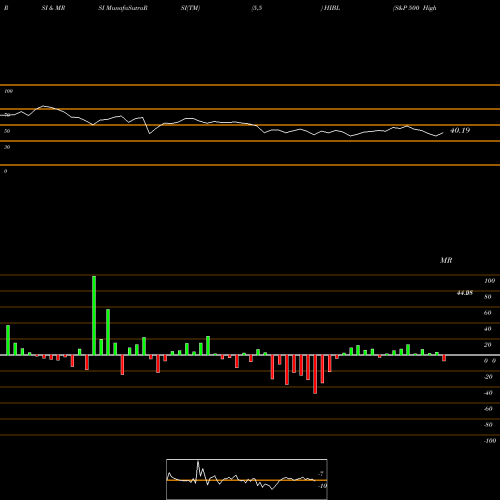The width and height of the screenshot is (500, 500).
Task: Click the -40 axis label of MR panel
Action: pyautogui.click(x=488, y=393)
